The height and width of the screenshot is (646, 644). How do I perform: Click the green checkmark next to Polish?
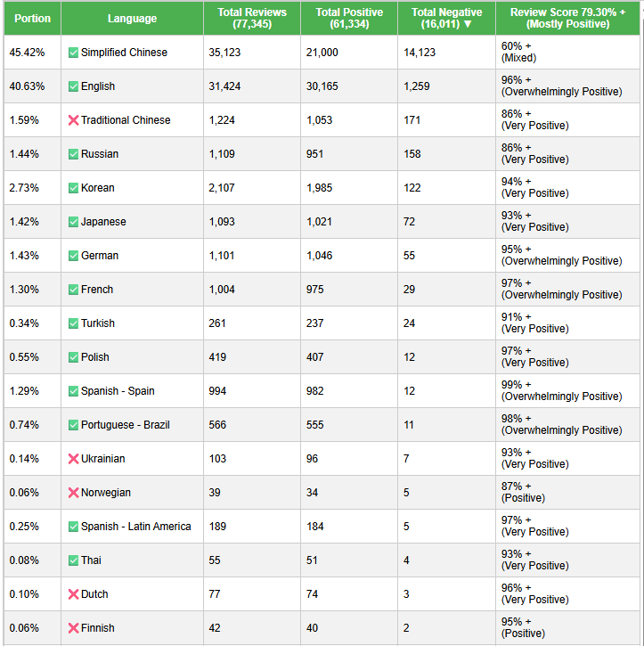73,357
